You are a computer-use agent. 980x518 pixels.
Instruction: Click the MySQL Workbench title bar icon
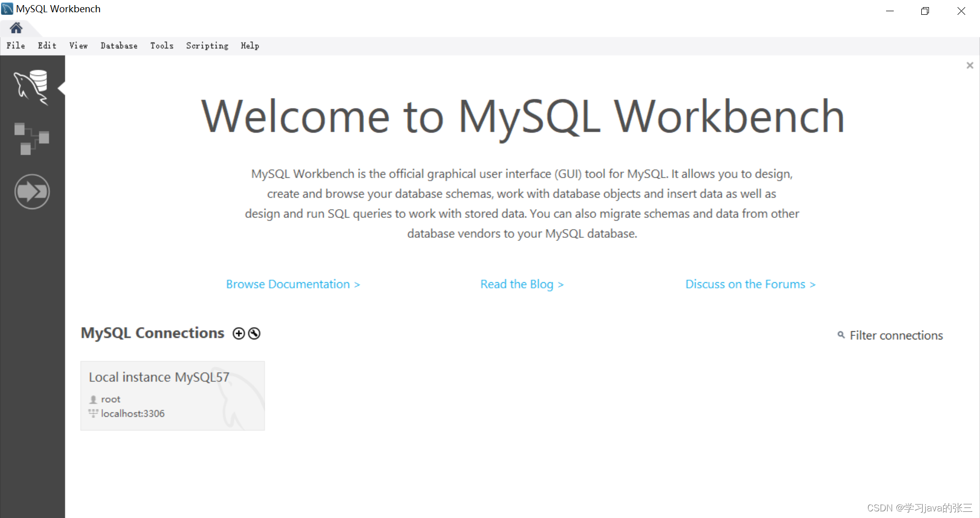point(7,9)
